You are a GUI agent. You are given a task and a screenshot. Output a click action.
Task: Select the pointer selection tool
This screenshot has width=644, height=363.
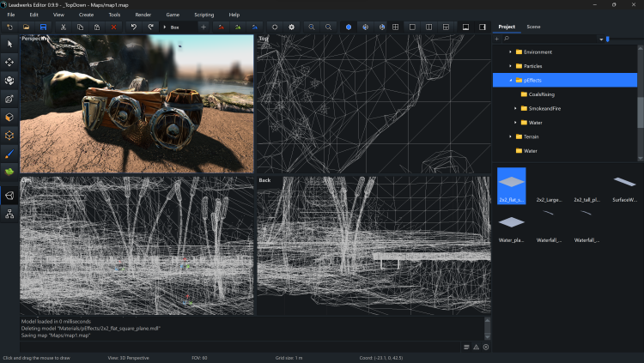point(9,43)
